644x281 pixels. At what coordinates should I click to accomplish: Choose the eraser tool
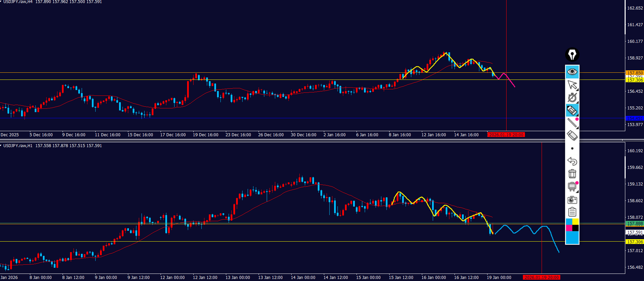coord(572,136)
